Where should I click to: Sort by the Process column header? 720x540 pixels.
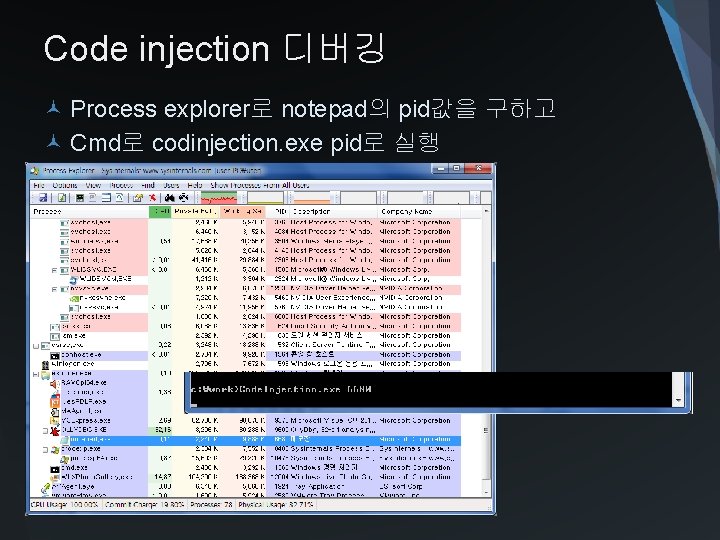click(90, 212)
